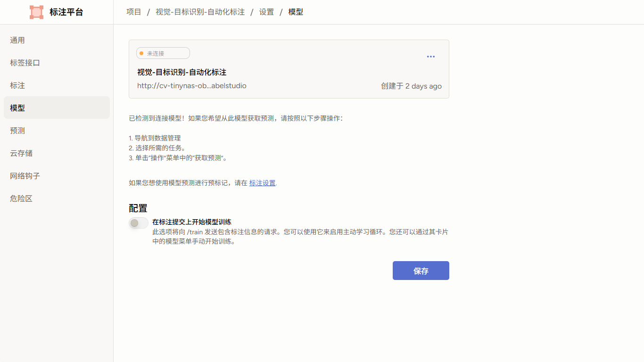Click the 保存 button
This screenshot has width=644, height=362.
(421, 271)
